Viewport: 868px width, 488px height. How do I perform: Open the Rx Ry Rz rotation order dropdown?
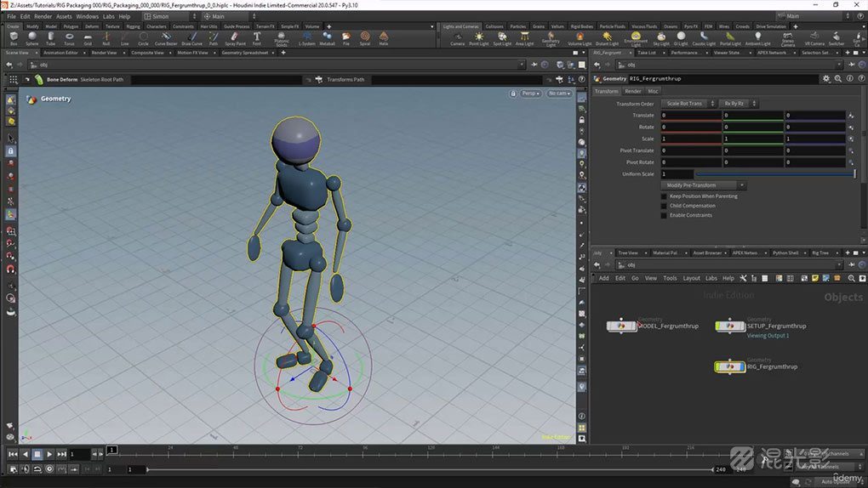click(738, 104)
